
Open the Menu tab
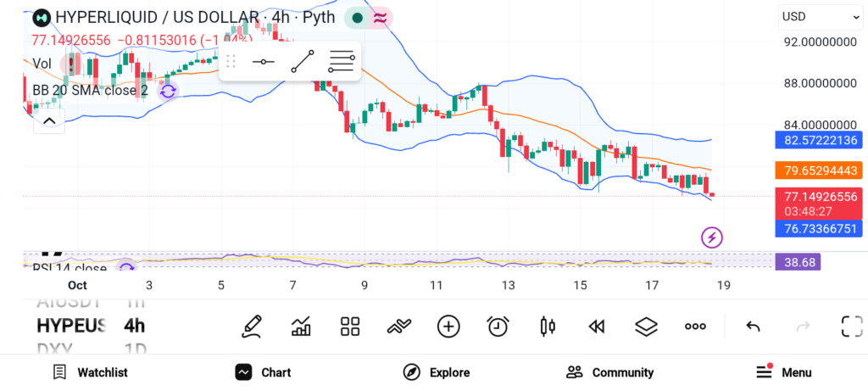(783, 372)
